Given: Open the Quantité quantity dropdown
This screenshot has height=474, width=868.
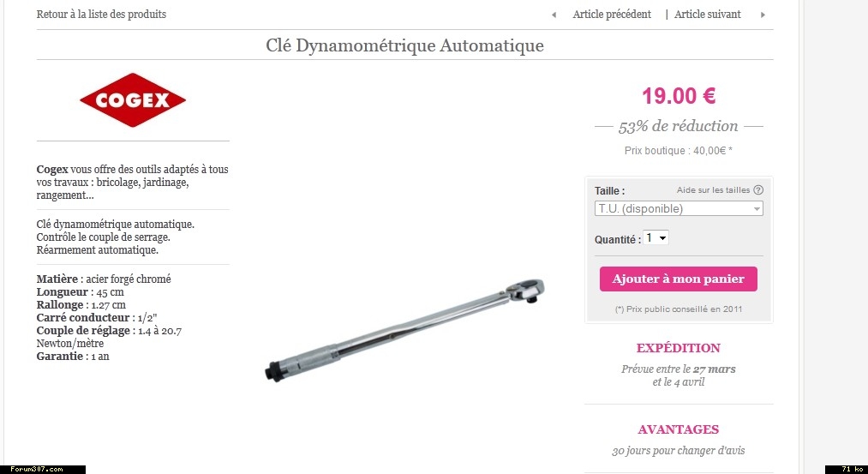Looking at the screenshot, I should point(656,238).
